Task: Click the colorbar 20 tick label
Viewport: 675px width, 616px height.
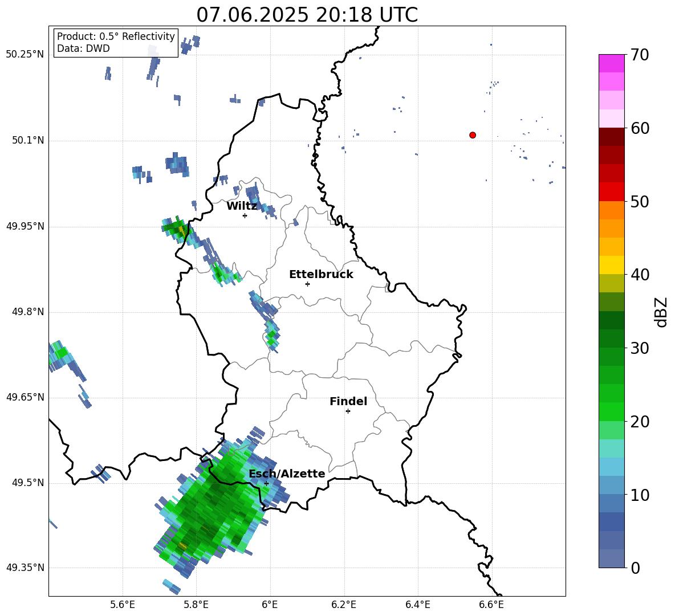Action: 640,421
